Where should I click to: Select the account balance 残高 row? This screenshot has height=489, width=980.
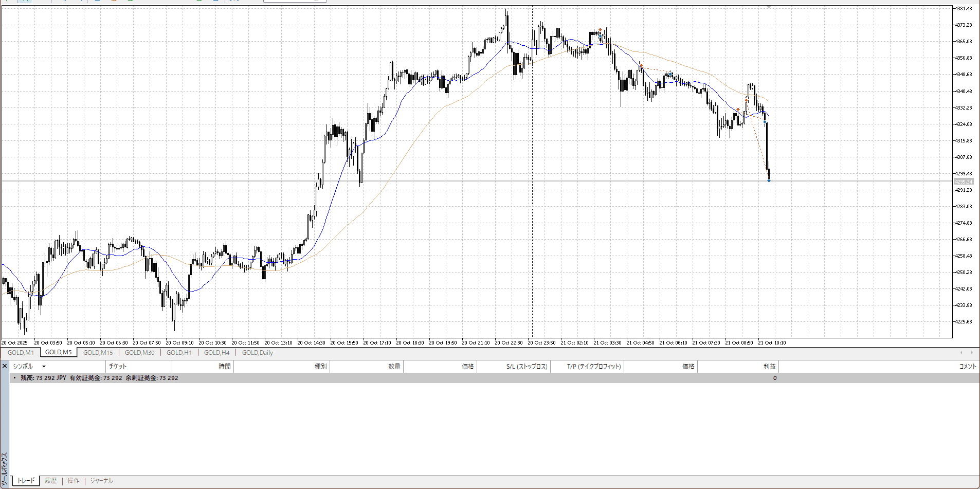[x=99, y=378]
